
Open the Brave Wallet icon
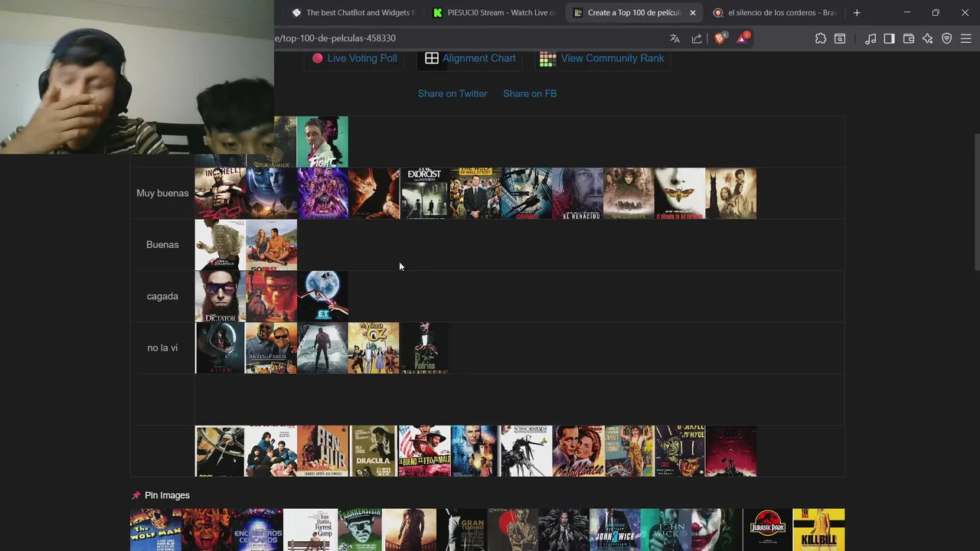click(909, 38)
